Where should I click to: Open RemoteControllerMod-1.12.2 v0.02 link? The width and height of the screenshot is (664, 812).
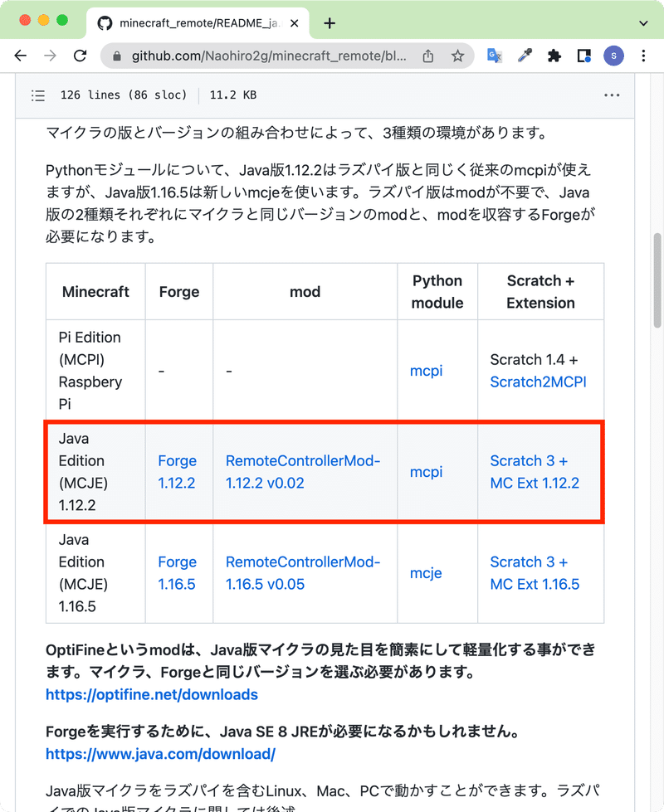303,472
